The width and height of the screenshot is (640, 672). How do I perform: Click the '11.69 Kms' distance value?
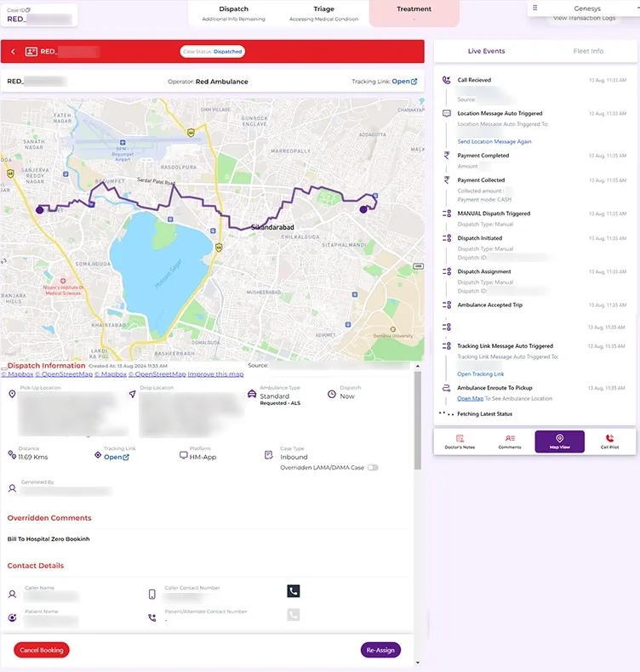coord(33,458)
